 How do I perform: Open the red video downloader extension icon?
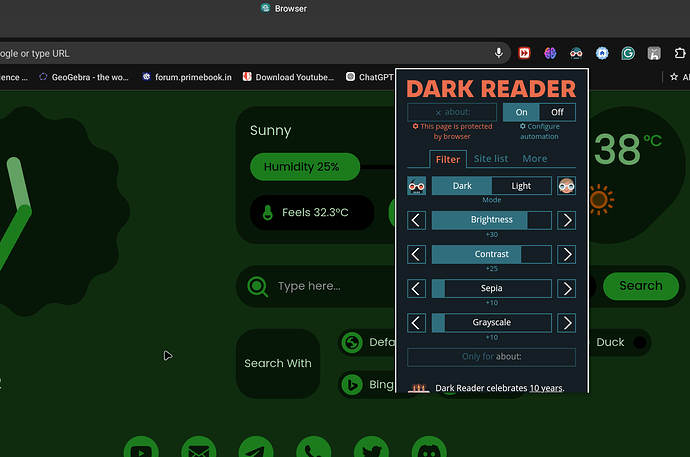(524, 53)
